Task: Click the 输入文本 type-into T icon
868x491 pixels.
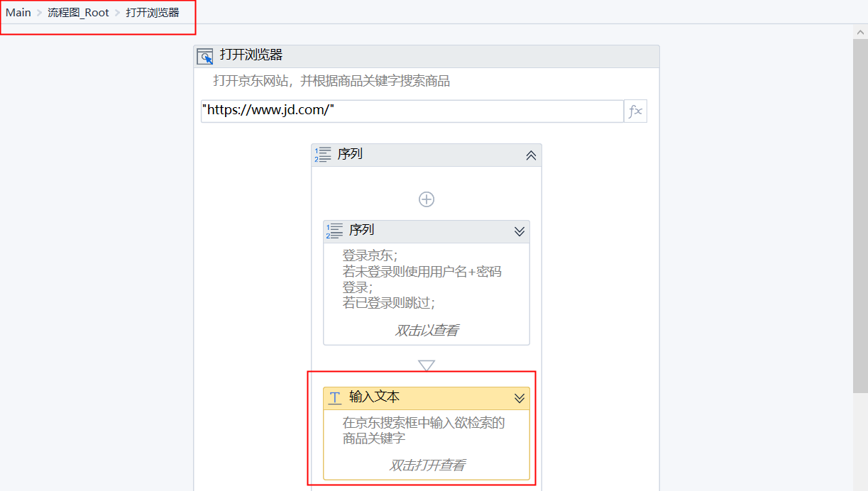Action: (335, 398)
